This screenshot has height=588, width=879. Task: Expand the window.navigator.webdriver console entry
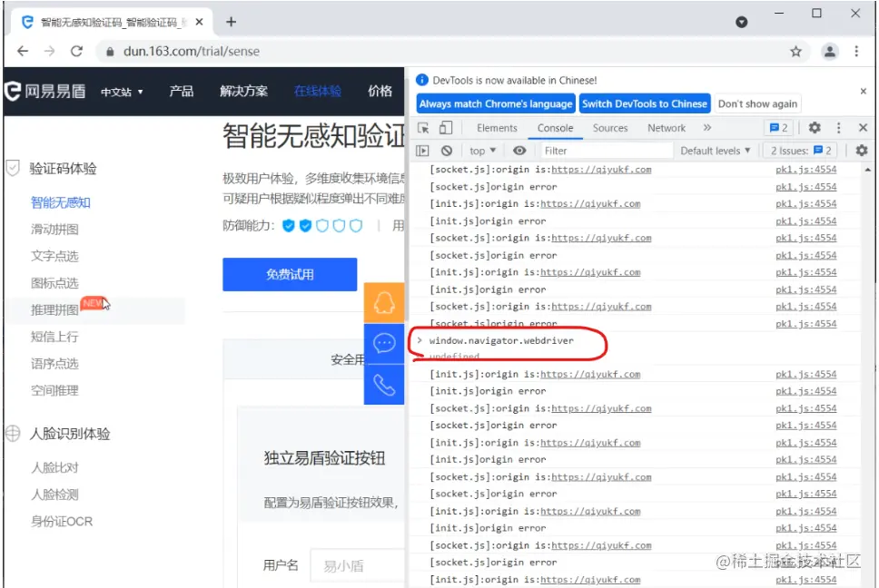(420, 340)
